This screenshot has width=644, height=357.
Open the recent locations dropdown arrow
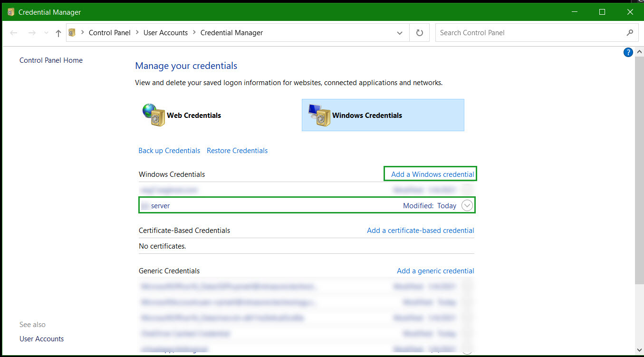pyautogui.click(x=46, y=33)
